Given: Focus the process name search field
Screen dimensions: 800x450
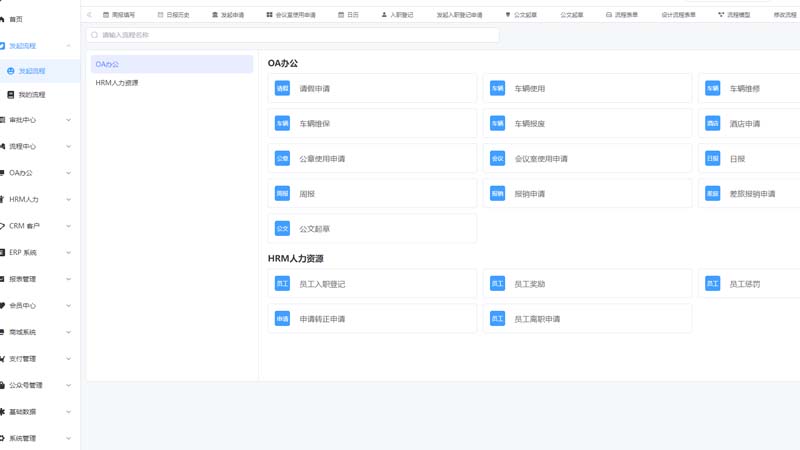Looking at the screenshot, I should pos(292,35).
